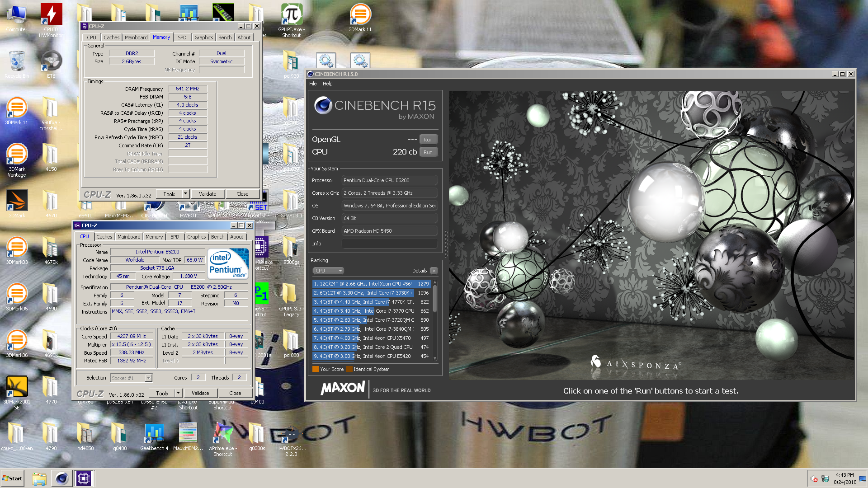The image size is (868, 488).
Task: Open GPUPI.exe shortcut on the desktop
Action: click(x=292, y=20)
